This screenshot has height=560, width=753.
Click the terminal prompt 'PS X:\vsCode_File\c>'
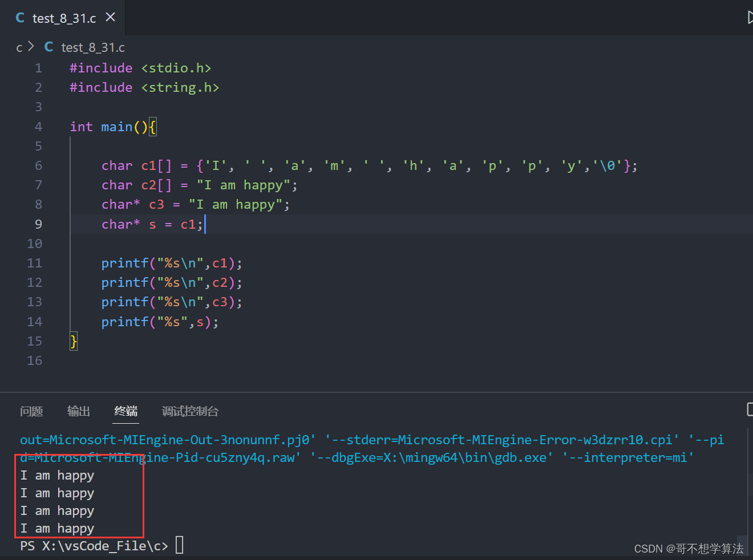[x=94, y=546]
